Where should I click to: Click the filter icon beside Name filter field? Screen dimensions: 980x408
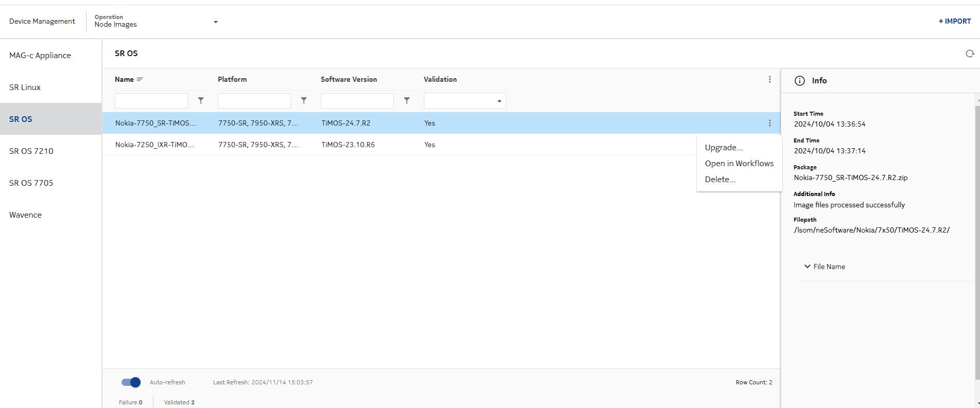pyautogui.click(x=201, y=101)
